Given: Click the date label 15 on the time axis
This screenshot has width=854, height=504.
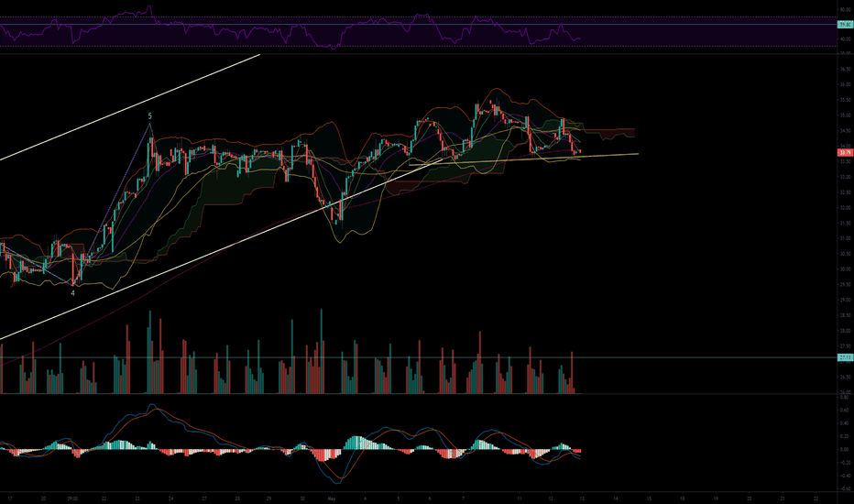Looking at the screenshot, I should tap(649, 498).
